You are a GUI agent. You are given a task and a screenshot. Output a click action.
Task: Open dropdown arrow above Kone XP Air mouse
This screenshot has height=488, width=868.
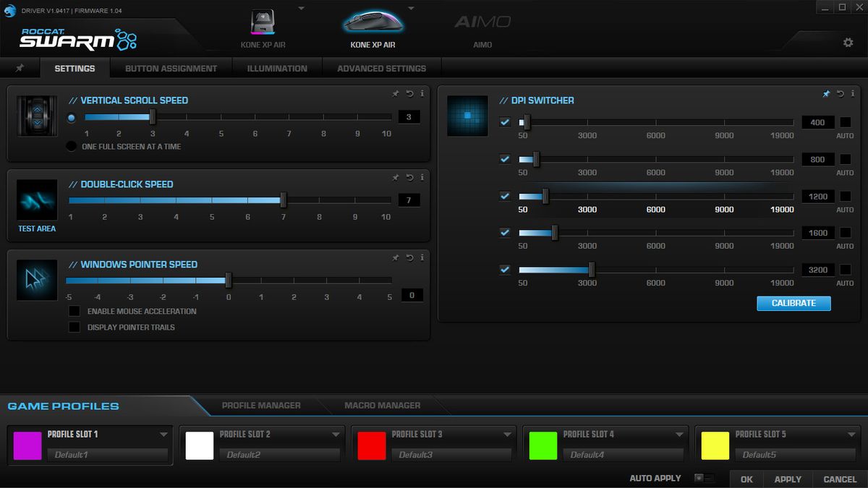411,9
